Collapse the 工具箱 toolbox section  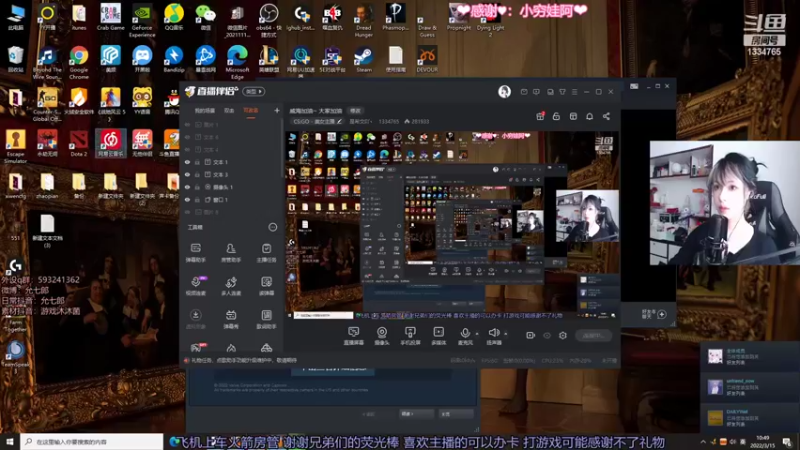(x=272, y=227)
